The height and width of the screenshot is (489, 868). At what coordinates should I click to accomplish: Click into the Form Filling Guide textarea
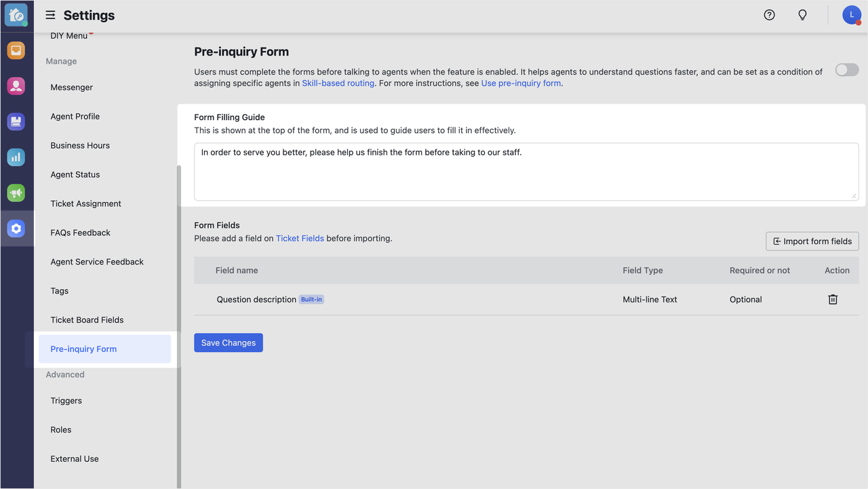[x=526, y=172]
